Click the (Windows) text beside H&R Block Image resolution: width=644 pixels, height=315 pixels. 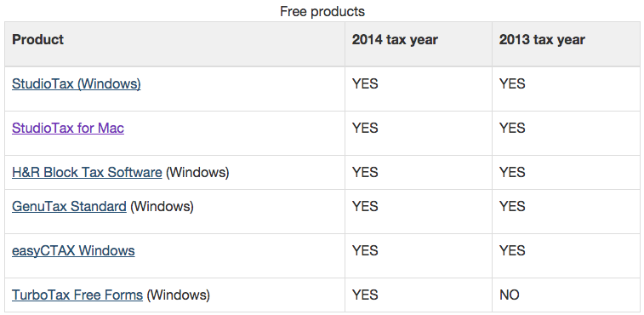(197, 172)
